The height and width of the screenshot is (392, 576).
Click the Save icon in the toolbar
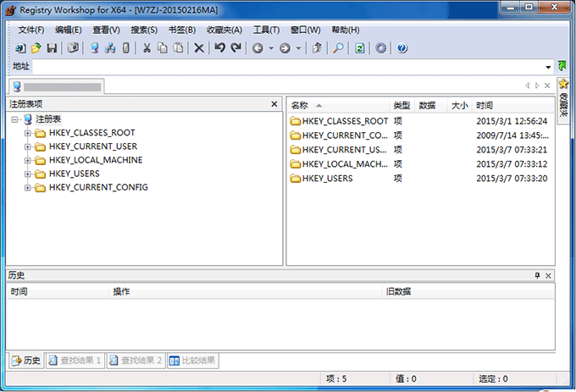click(x=52, y=48)
